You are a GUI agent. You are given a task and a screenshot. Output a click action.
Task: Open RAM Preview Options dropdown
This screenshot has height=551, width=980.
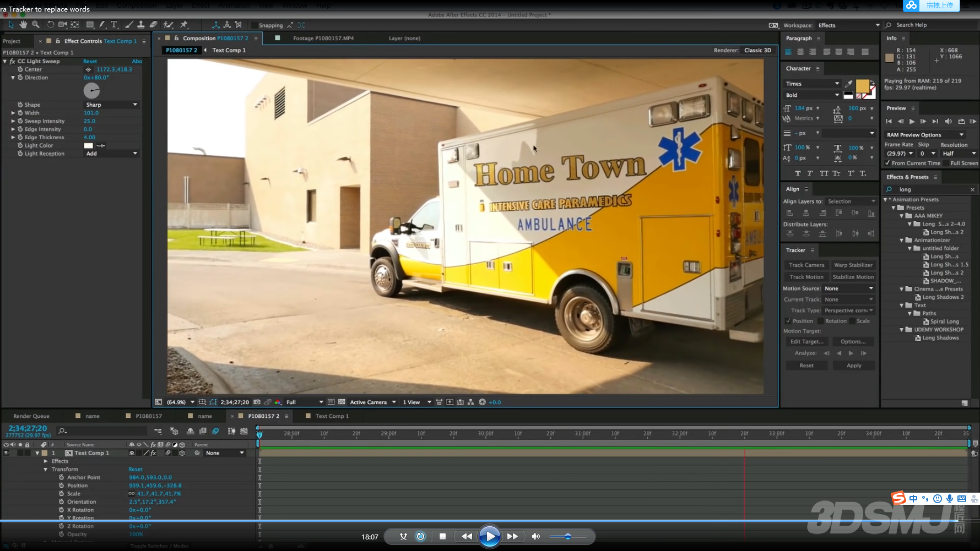(925, 135)
